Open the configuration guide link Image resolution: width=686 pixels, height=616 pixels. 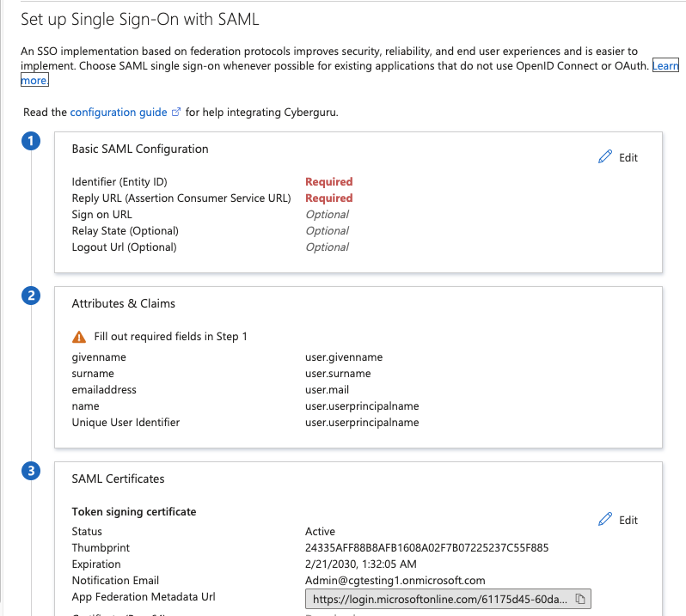(119, 113)
